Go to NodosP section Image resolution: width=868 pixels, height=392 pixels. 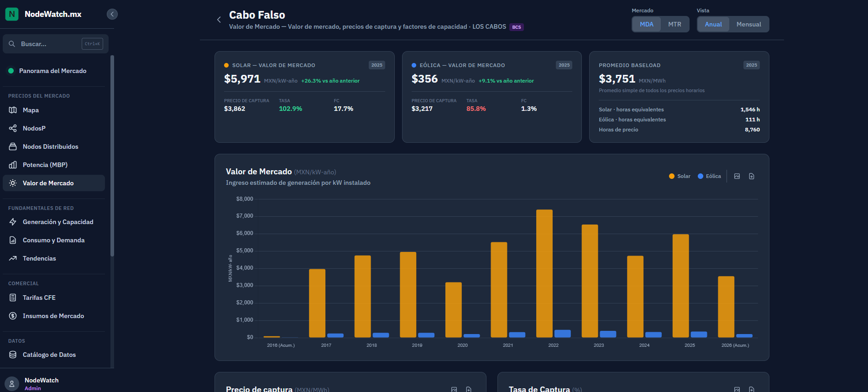tap(54, 128)
